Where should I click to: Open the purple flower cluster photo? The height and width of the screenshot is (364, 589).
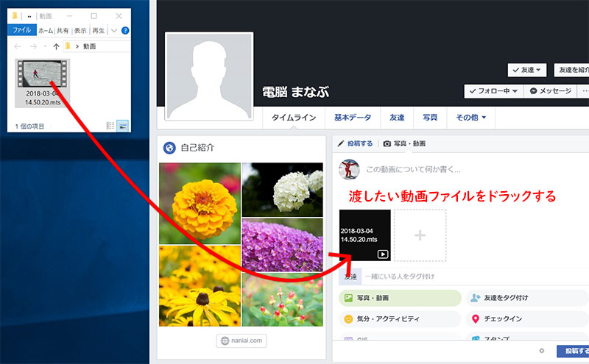click(282, 245)
